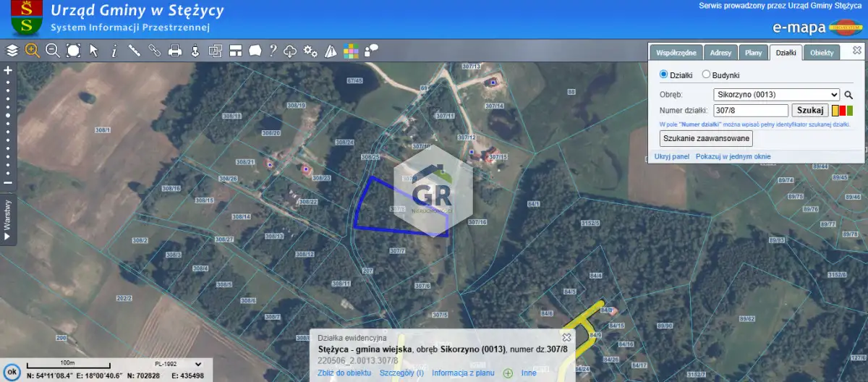Switch to the Współrzędne tab

pyautogui.click(x=676, y=53)
